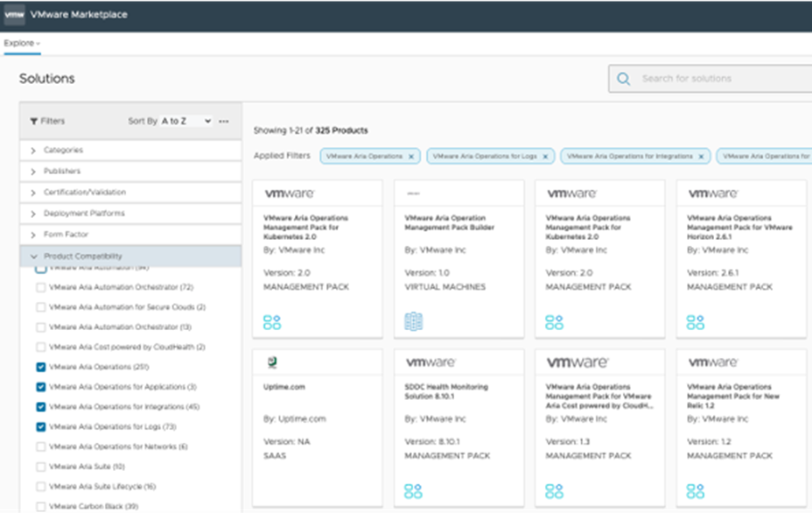Click the virtual machines icon on the Management Pack Builder card
Image resolution: width=812 pixels, height=513 pixels.
413,321
